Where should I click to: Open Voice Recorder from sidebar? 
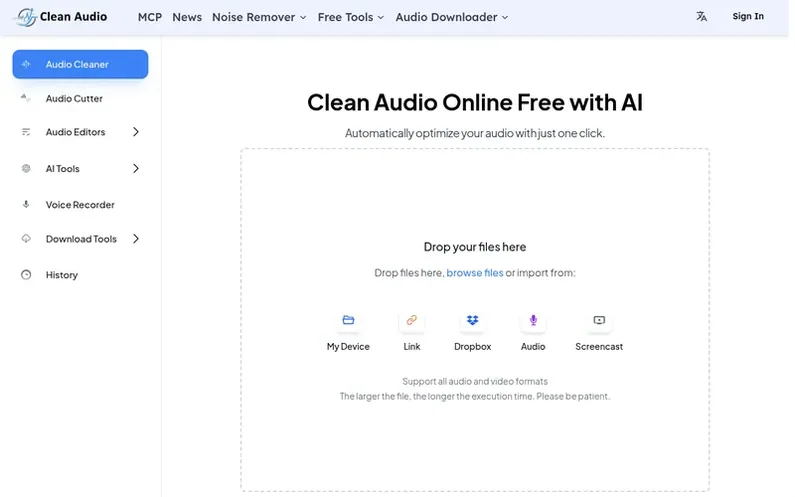(x=80, y=205)
